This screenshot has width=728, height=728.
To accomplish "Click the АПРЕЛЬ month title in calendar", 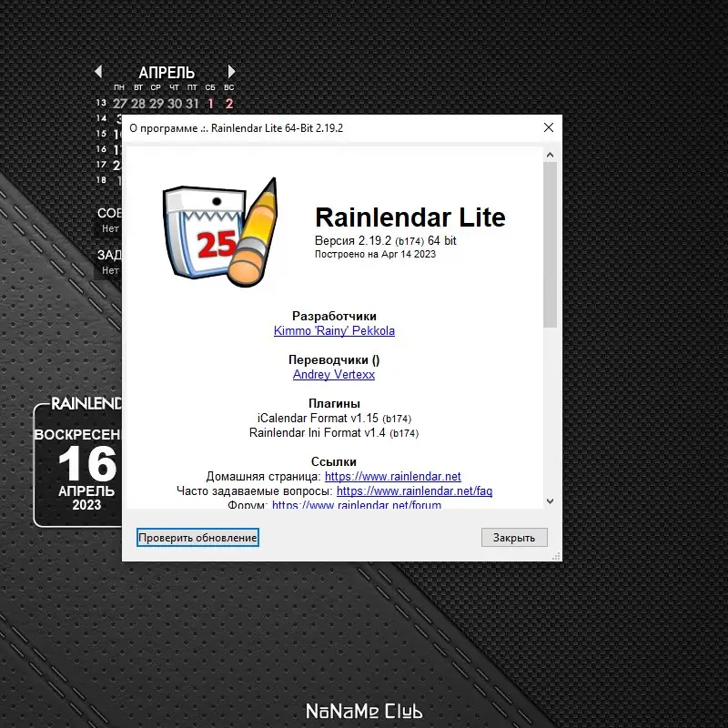I will coord(167,73).
